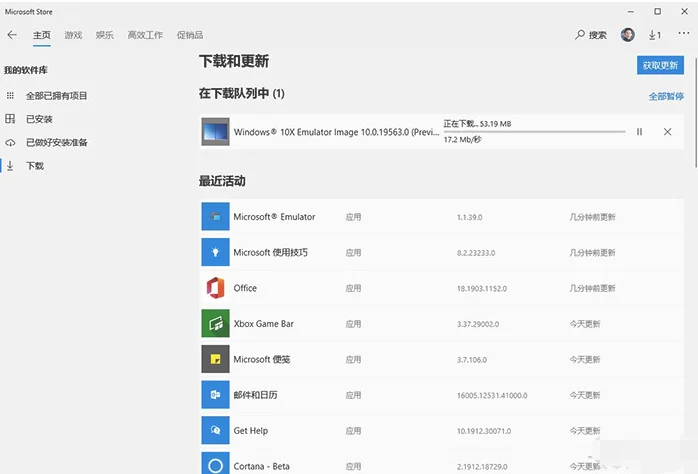The image size is (698, 474).
Task: Open the Microsoft 使用技巧 entry name
Action: (x=271, y=252)
